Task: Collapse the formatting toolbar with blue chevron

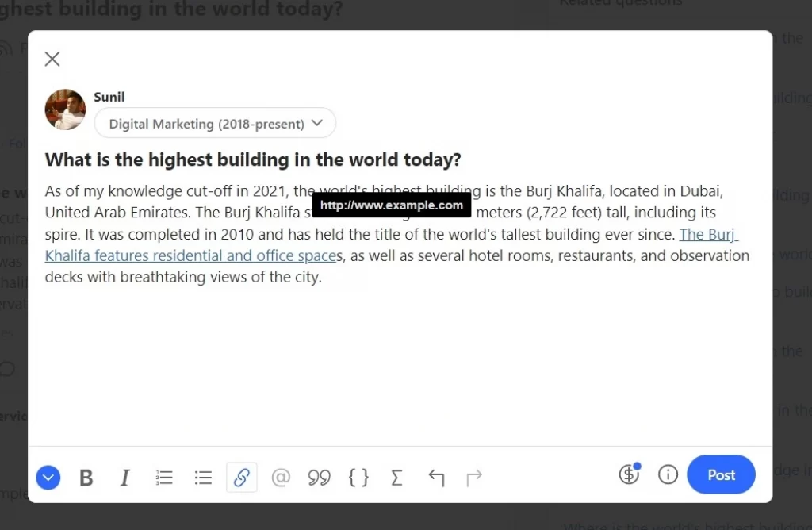Action: [48, 477]
